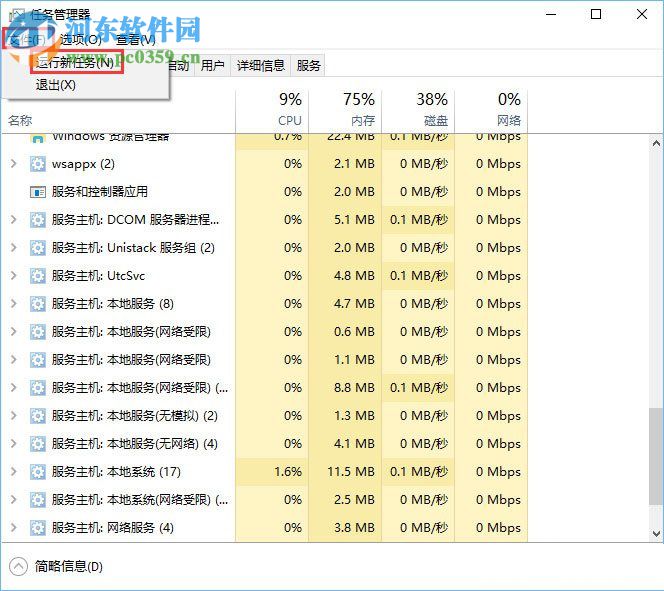Expand 服务主机: 网络服务 (4)
The image size is (664, 591).
coord(14,527)
